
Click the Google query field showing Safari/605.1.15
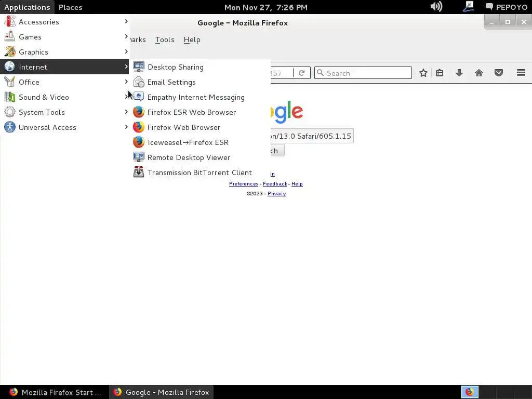(312, 136)
